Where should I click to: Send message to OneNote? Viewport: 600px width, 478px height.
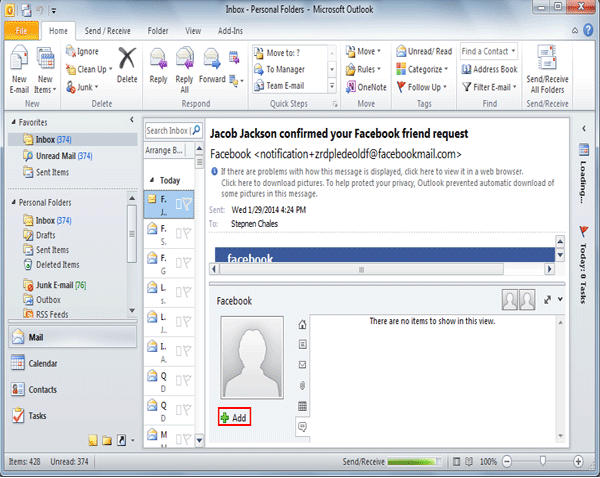(x=366, y=87)
